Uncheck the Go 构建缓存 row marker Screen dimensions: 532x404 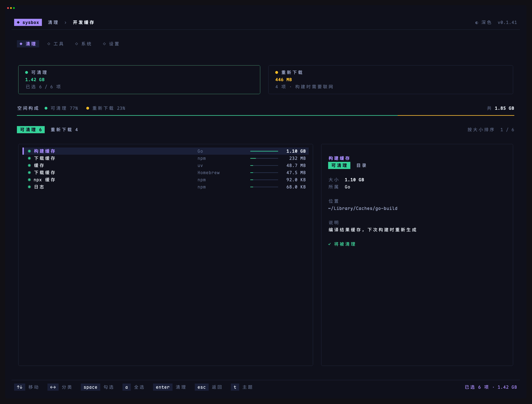point(29,151)
